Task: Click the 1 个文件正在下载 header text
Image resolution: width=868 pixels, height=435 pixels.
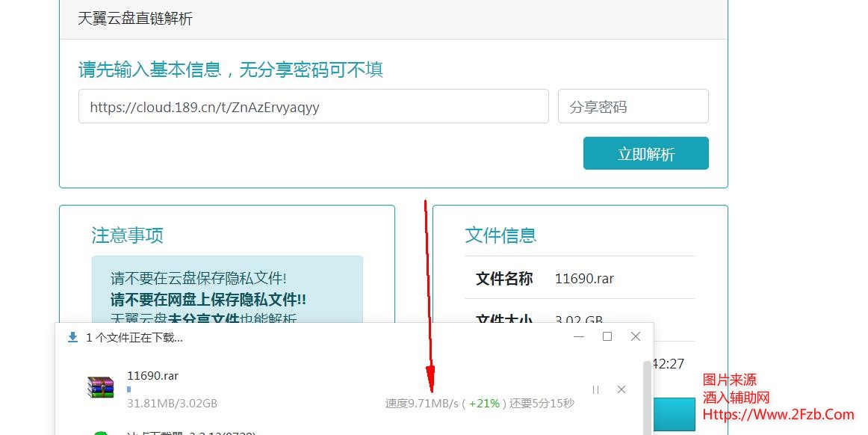Action: point(134,338)
